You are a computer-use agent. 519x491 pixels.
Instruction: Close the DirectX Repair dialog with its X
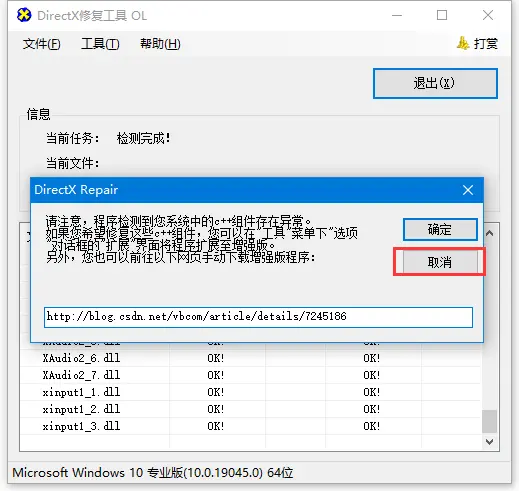(468, 190)
